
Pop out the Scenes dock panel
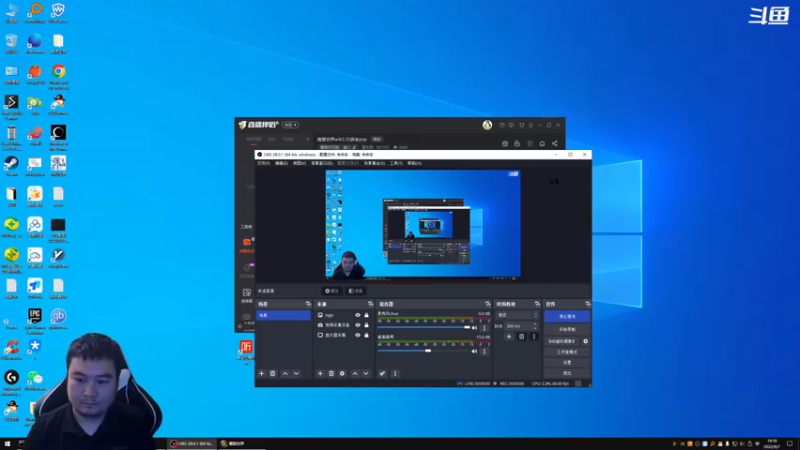[308, 304]
